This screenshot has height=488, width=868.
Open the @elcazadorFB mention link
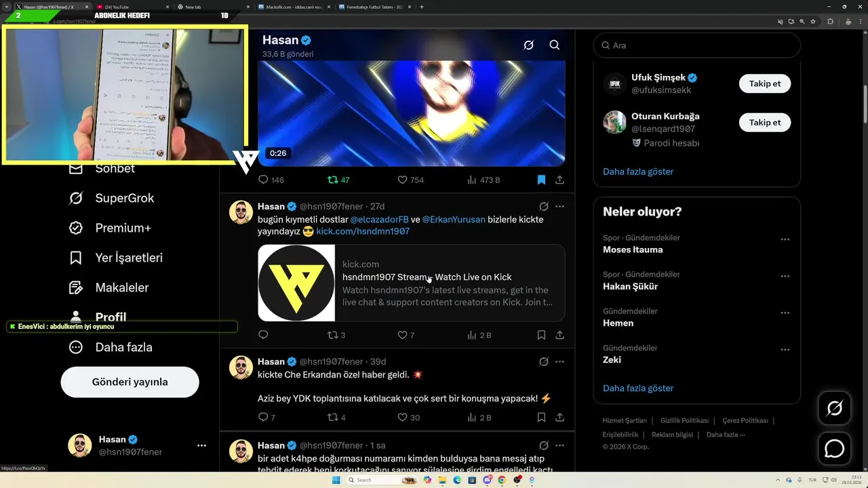379,220
